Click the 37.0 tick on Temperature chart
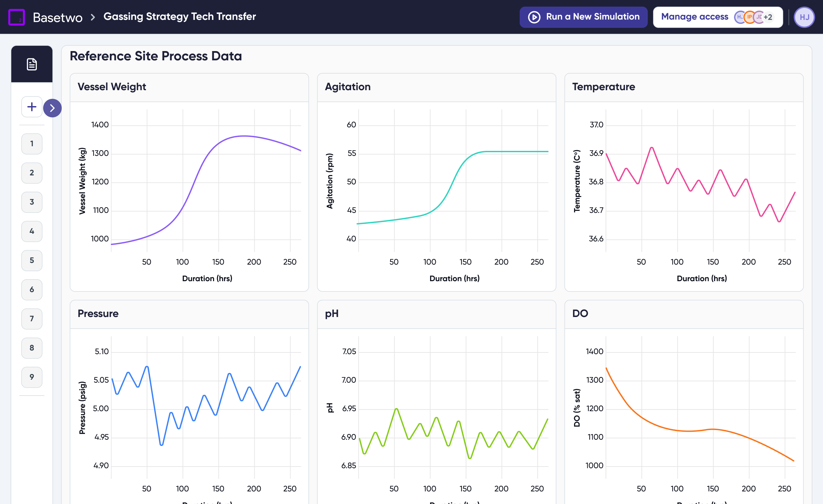Viewport: 823px width, 504px height. pos(596,125)
